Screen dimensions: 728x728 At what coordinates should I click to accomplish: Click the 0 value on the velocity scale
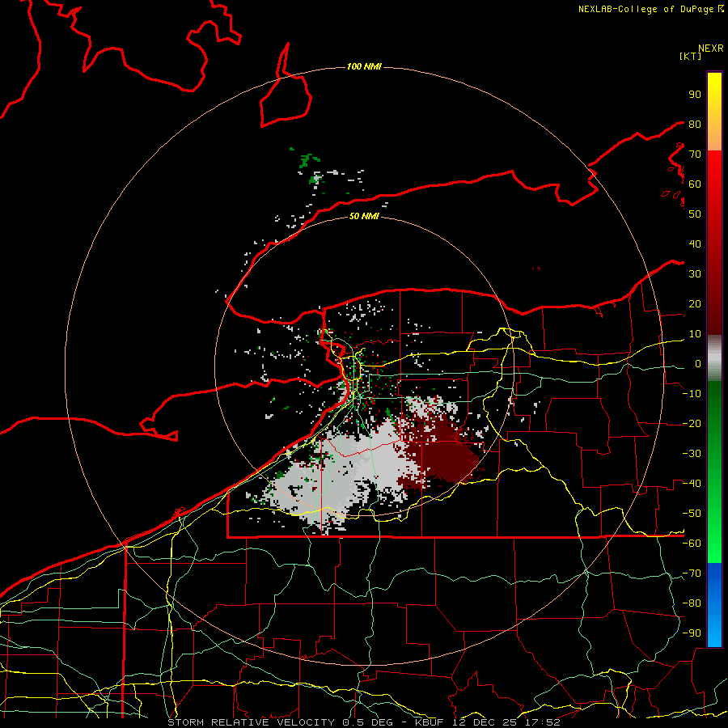698,363
